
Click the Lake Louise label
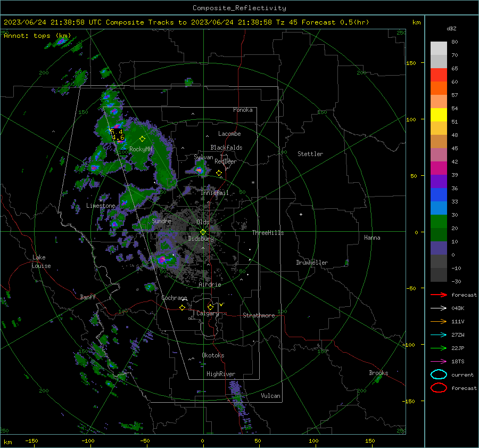[x=41, y=262]
